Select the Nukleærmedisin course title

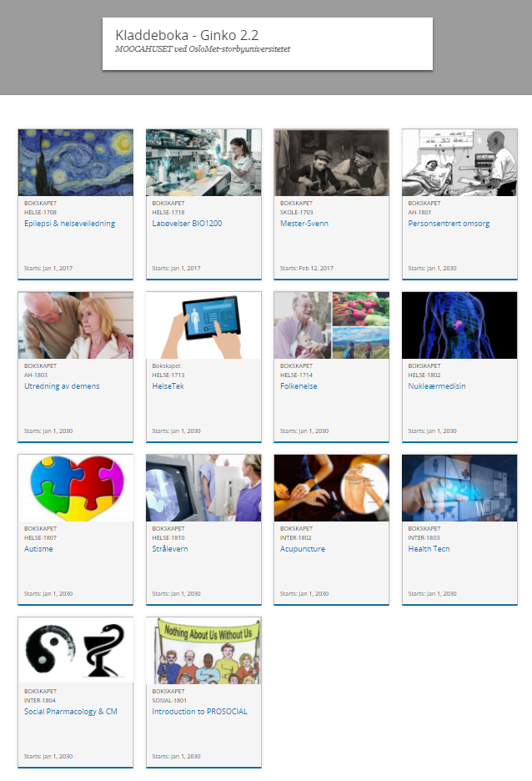point(437,386)
